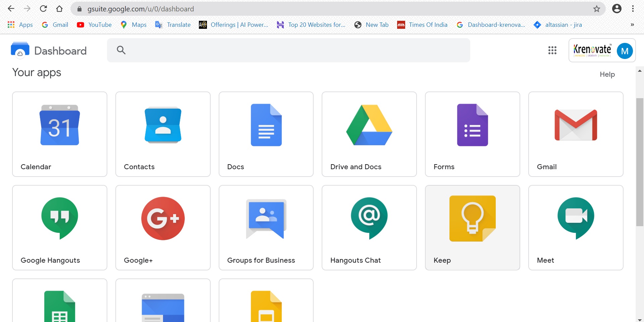Open Times Of India bookmark
The width and height of the screenshot is (644, 322).
pos(422,24)
